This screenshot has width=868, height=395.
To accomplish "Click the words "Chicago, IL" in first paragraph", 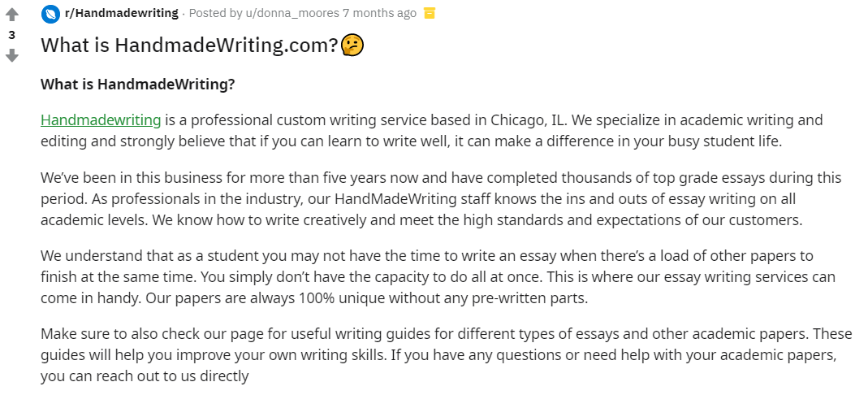I will coord(526,119).
